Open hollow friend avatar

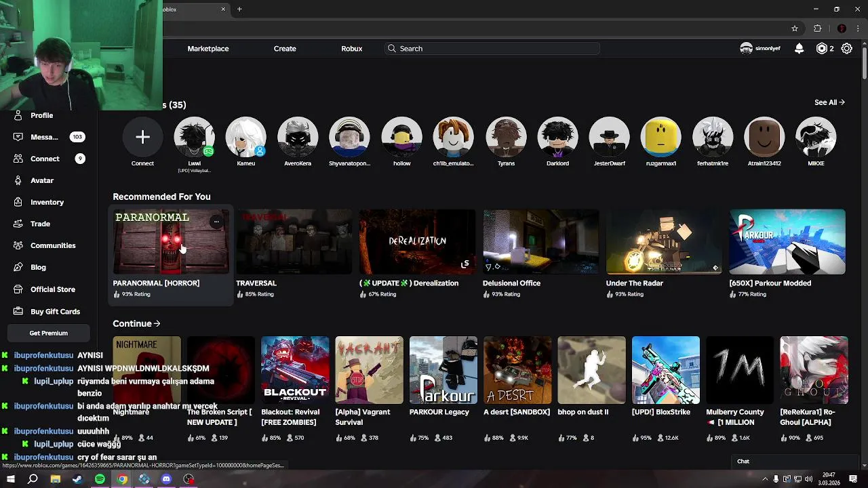[401, 138]
